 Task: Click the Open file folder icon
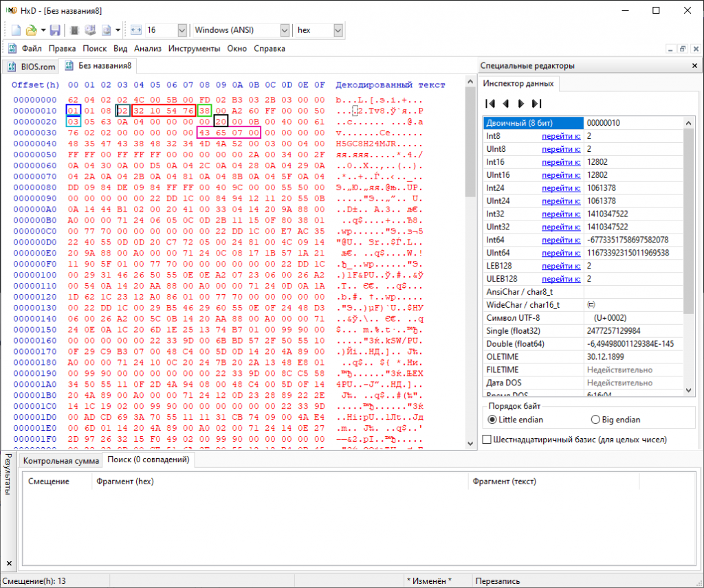pyautogui.click(x=31, y=30)
